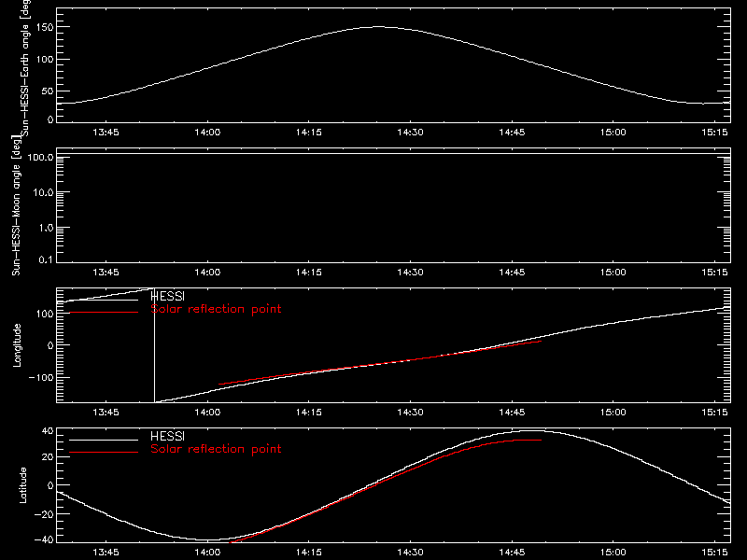
Task: Click the 10.0 tick in Moon angle plot
Action: click(x=43, y=192)
